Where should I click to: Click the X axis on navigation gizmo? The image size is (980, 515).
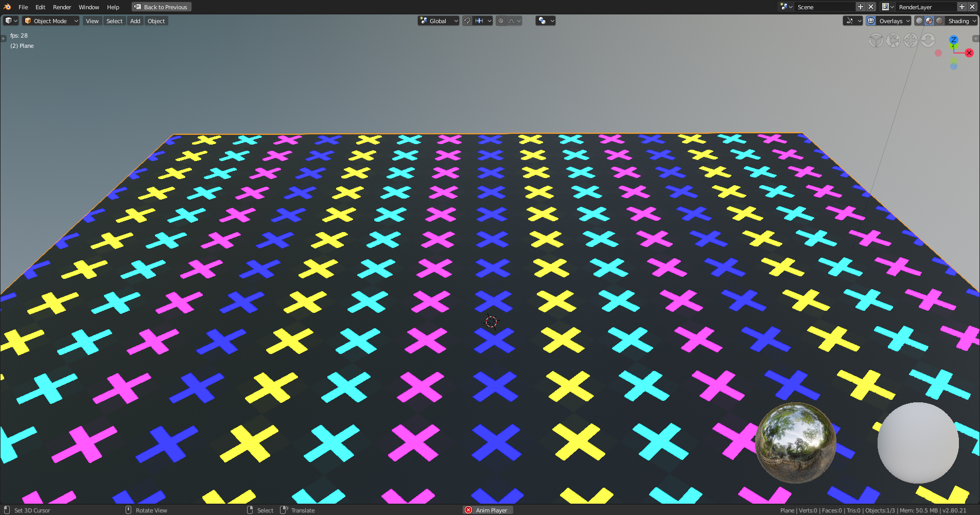pyautogui.click(x=969, y=53)
